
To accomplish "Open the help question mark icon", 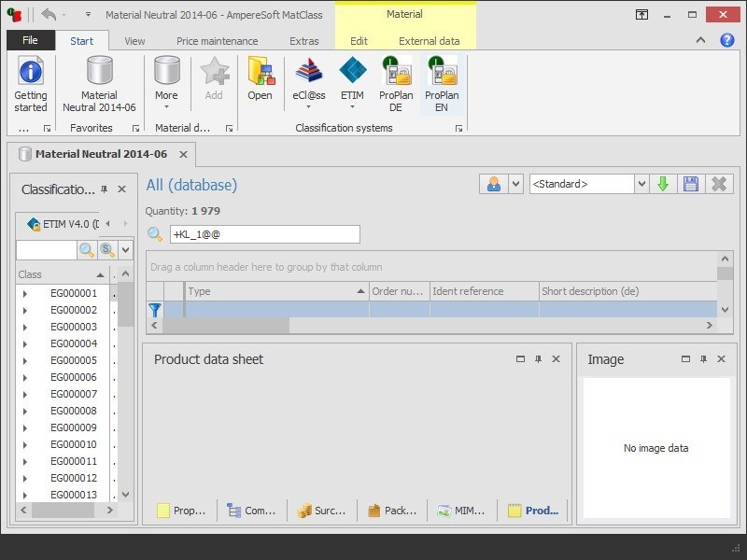I will pos(727,40).
